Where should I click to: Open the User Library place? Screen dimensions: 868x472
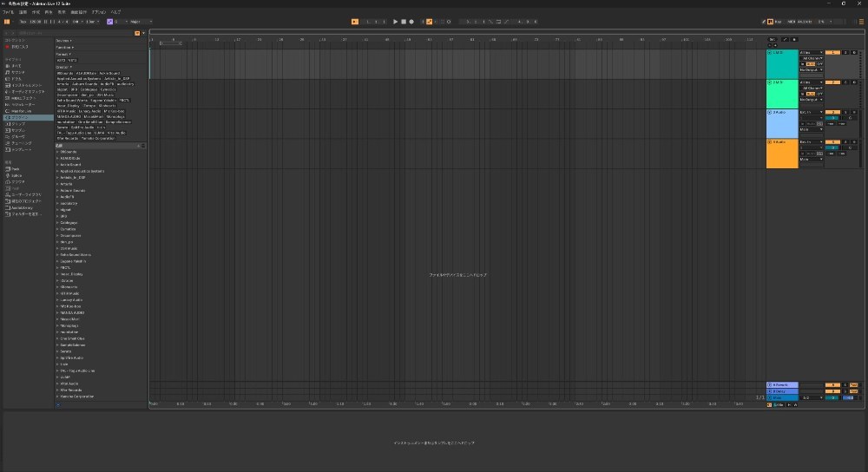(23, 194)
